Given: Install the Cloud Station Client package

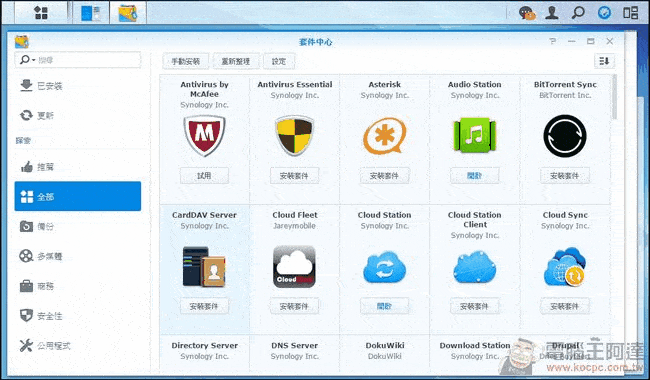Looking at the screenshot, I should (x=475, y=306).
